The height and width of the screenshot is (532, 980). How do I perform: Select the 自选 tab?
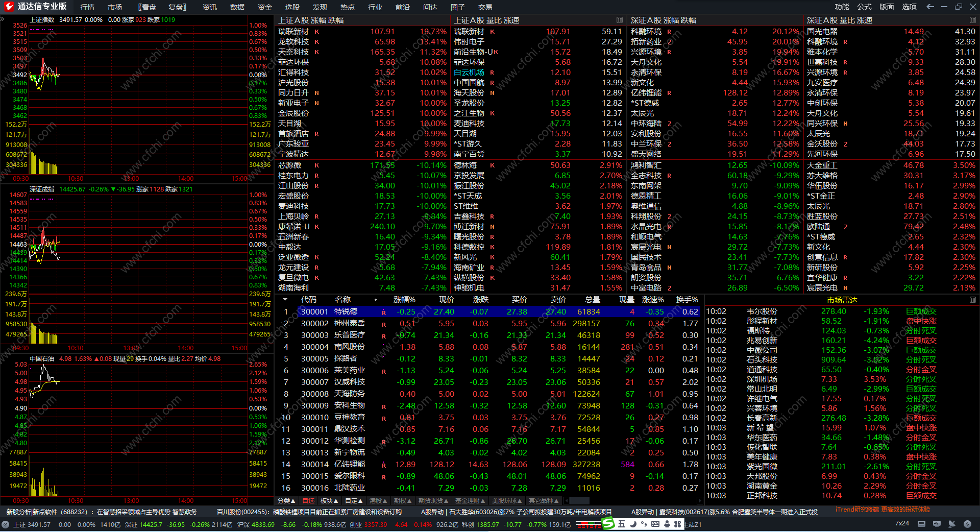tap(308, 500)
